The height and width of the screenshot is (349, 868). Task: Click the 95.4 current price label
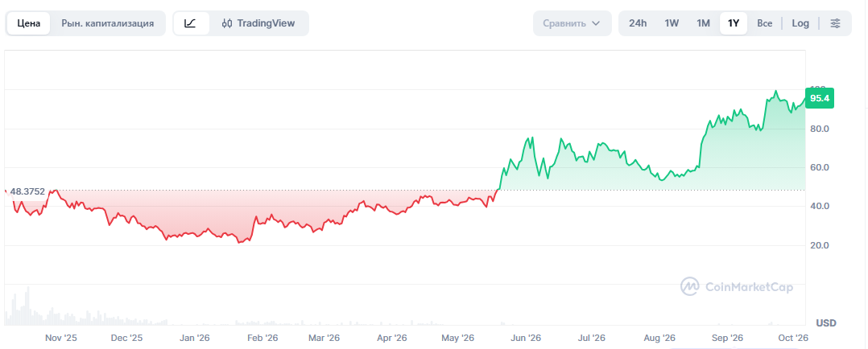point(820,98)
